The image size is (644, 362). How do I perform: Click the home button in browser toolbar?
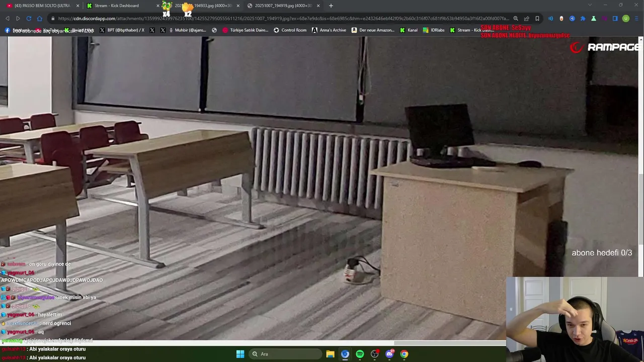pos(39,19)
